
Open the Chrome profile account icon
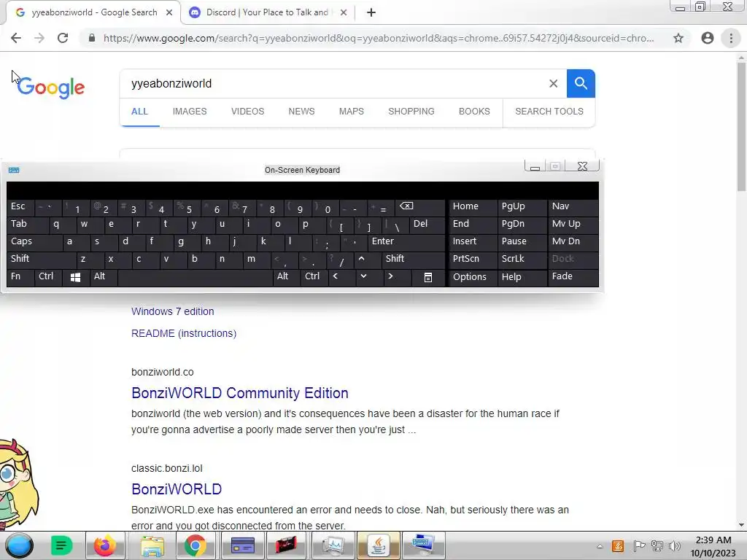point(708,38)
